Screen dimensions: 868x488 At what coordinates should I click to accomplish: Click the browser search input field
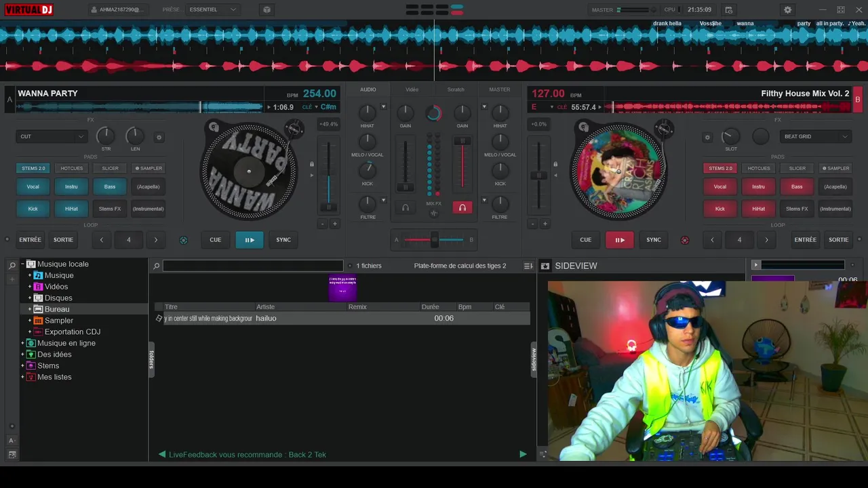[253, 266]
